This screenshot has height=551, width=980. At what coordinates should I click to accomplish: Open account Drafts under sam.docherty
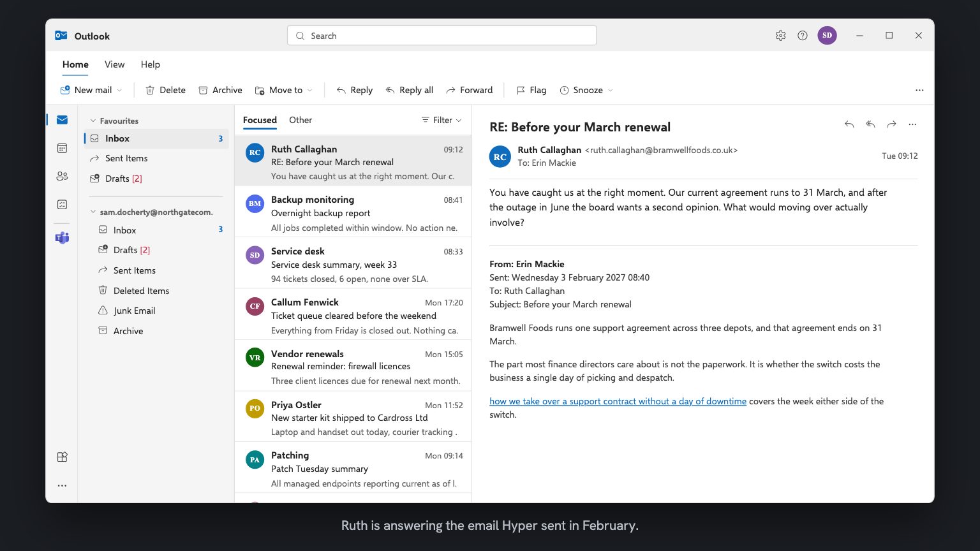tap(156, 250)
